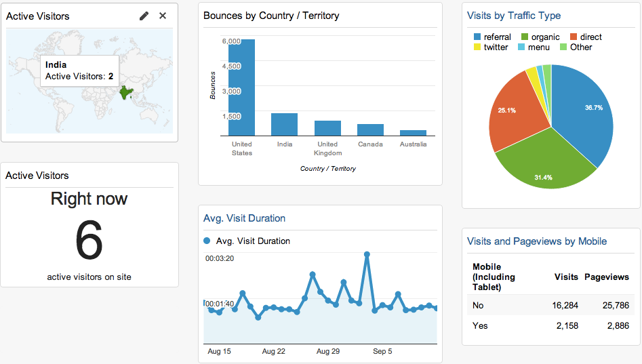The image size is (642, 364).
Task: Click the blue referral legend swatch
Action: [x=477, y=37]
